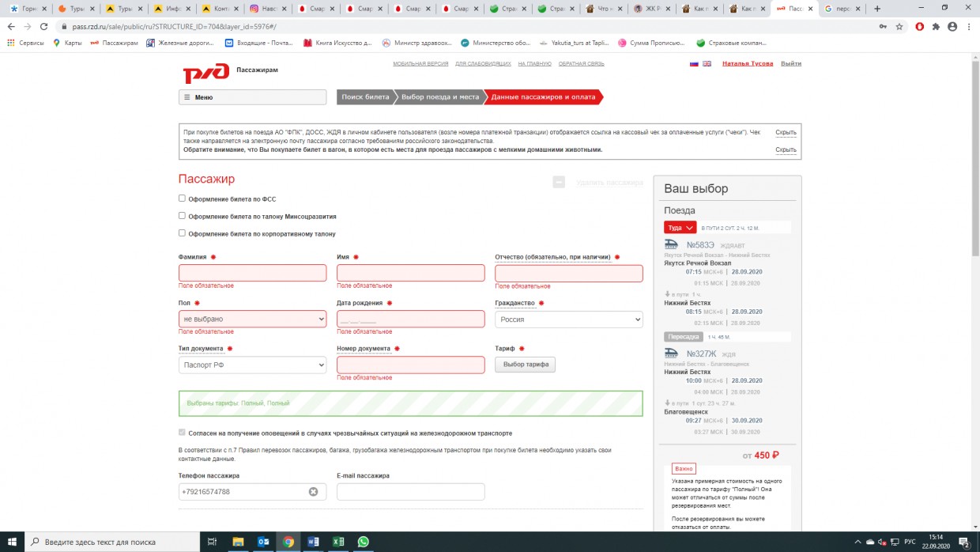Bookmark this page with the star icon
Image resolution: width=980 pixels, height=552 pixels.
pos(899,26)
